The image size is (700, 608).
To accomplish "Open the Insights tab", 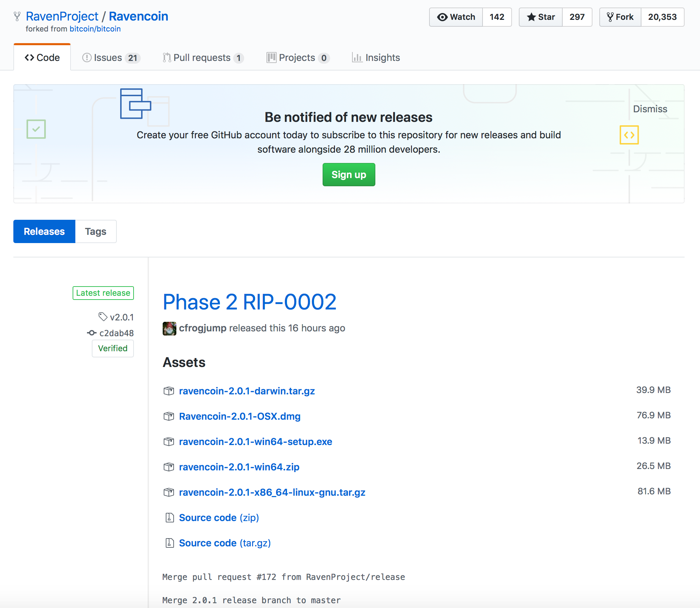I will [376, 58].
